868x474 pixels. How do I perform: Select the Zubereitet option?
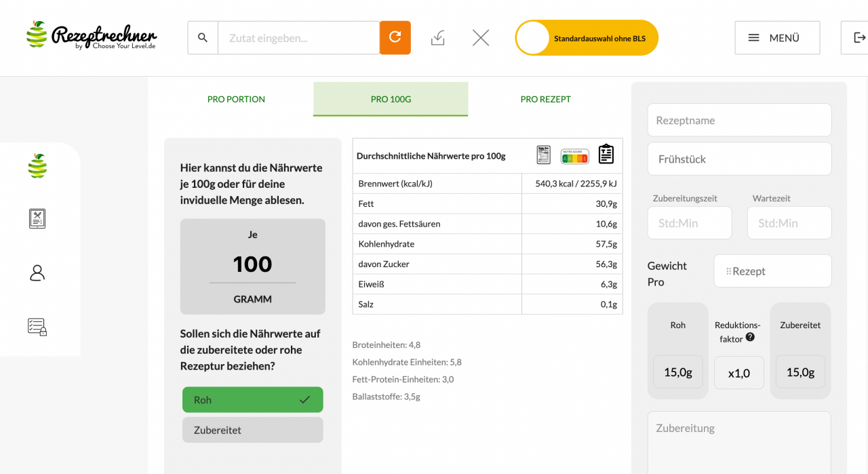tap(252, 430)
